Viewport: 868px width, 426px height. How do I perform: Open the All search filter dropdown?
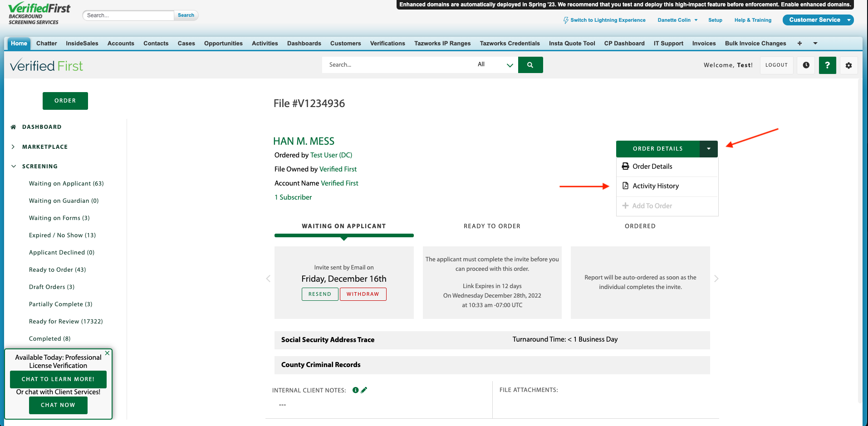[495, 65]
